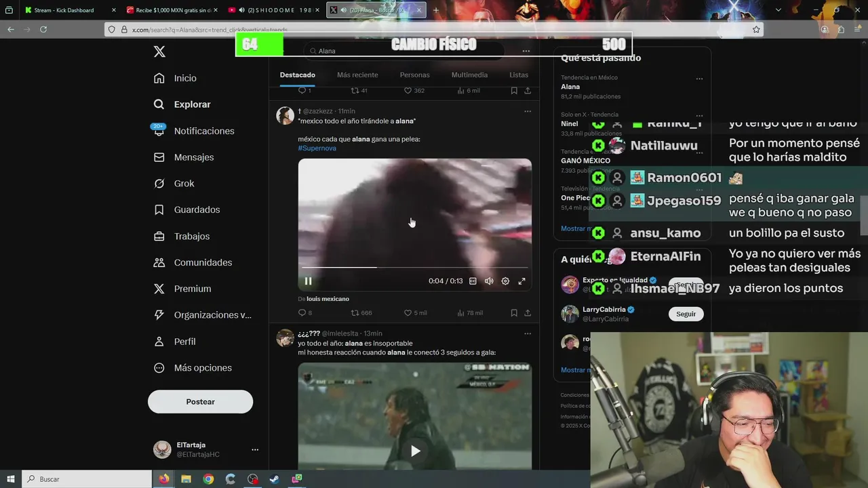Viewport: 868px width, 488px height.
Task: Open browser tab list dropdown
Action: coord(778,10)
